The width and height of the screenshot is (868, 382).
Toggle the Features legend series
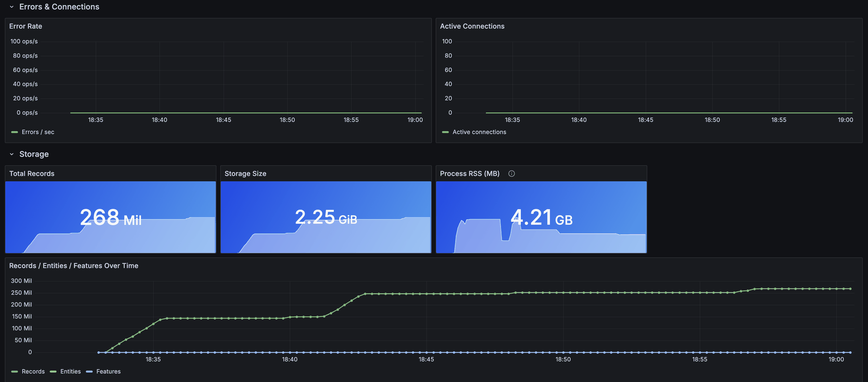(x=108, y=371)
